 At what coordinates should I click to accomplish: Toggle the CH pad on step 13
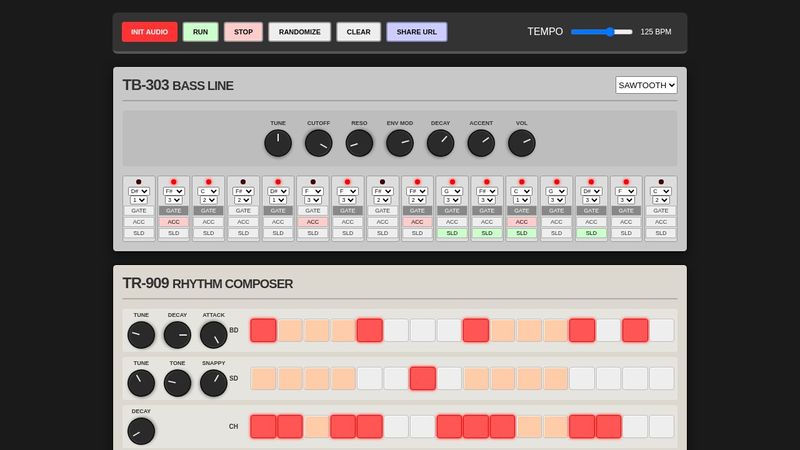coord(582,427)
